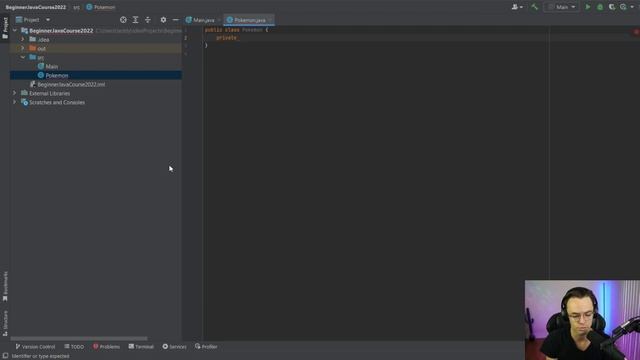The width and height of the screenshot is (640, 360).
Task: Click 'public class Pokemon' line in editor
Action: tap(236, 29)
